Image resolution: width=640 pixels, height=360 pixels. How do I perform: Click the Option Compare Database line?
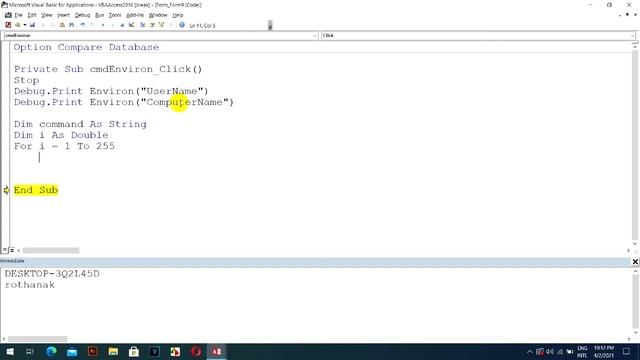pyautogui.click(x=87, y=47)
